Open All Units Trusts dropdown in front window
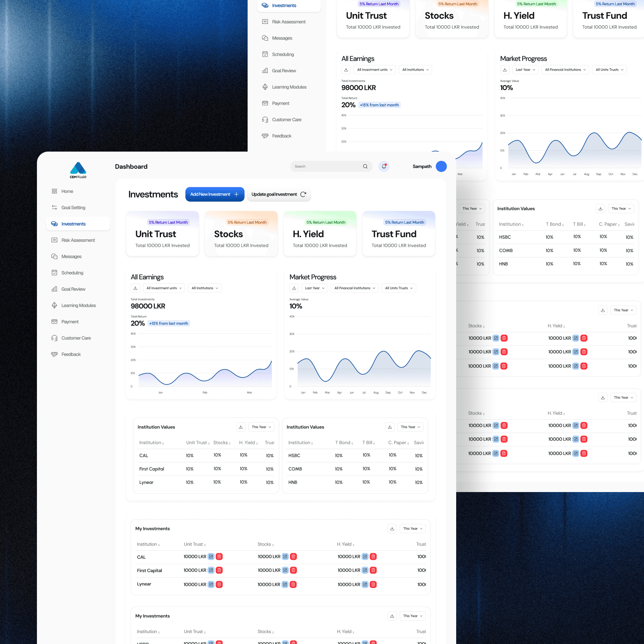Screen dimensions: 644x644 pyautogui.click(x=398, y=288)
